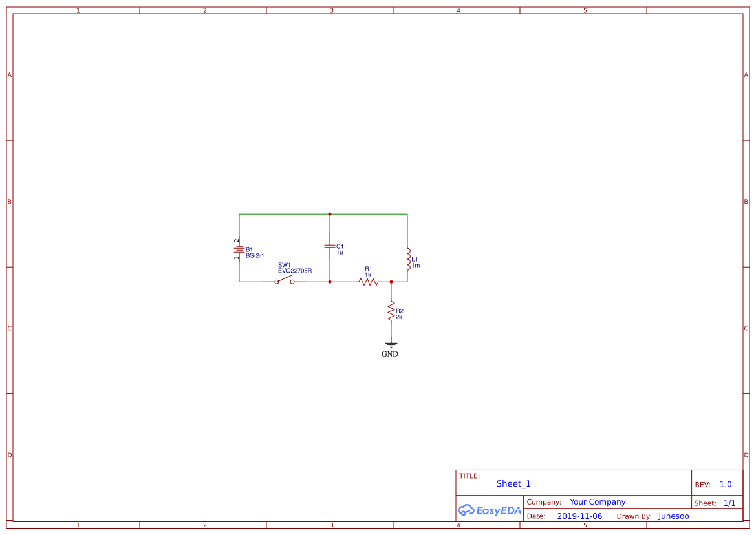Image resolution: width=756 pixels, height=535 pixels.
Task: Select the R2 resistor symbol
Action: click(x=391, y=311)
